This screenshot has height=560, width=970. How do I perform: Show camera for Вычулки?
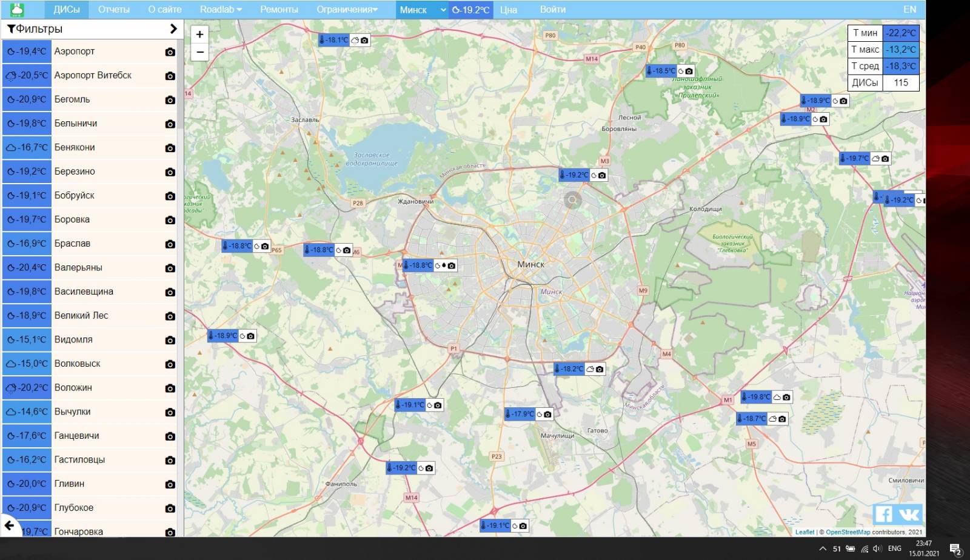pos(170,413)
